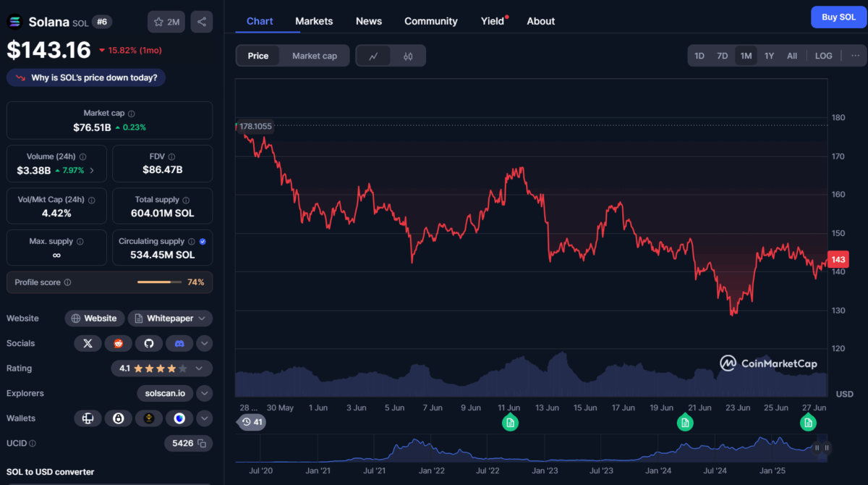
Task: Expand the Rating 4.1 dropdown
Action: point(161,368)
